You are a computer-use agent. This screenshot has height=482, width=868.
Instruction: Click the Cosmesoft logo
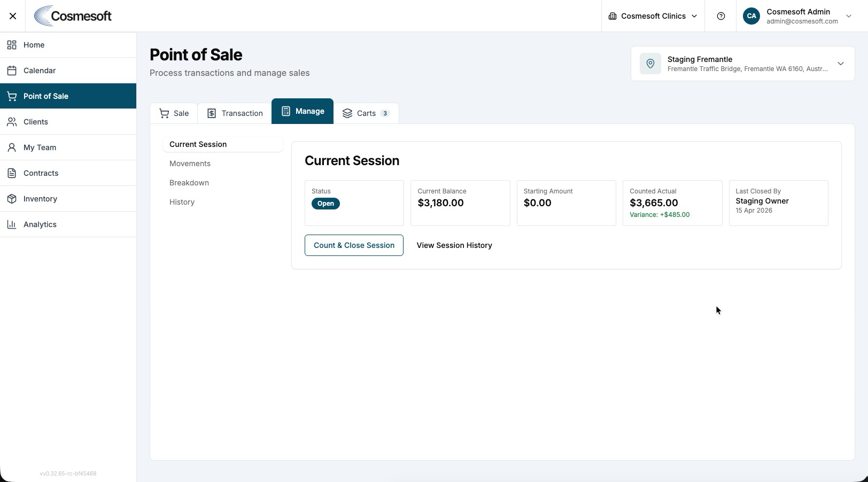pos(73,16)
